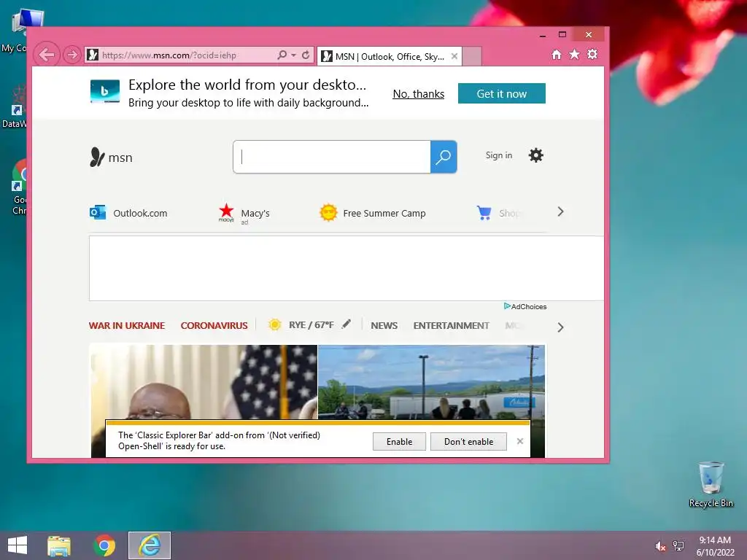Click Sign in on MSN

click(x=499, y=155)
